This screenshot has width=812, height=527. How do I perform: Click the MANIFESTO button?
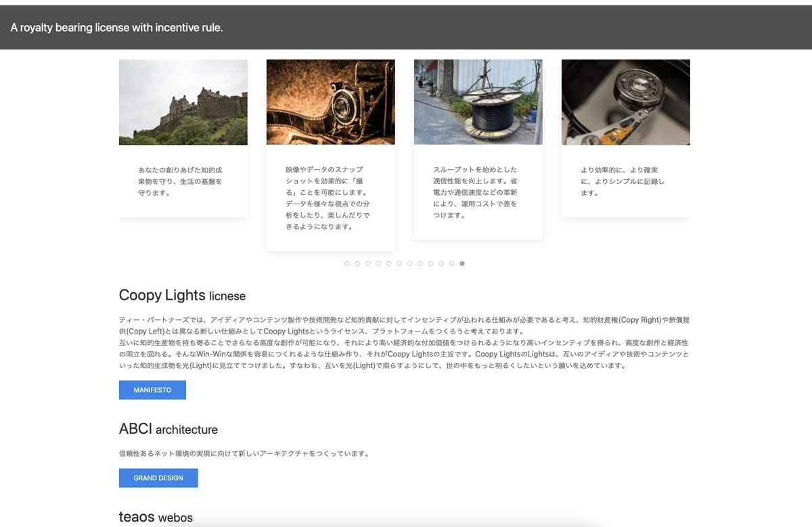(152, 390)
